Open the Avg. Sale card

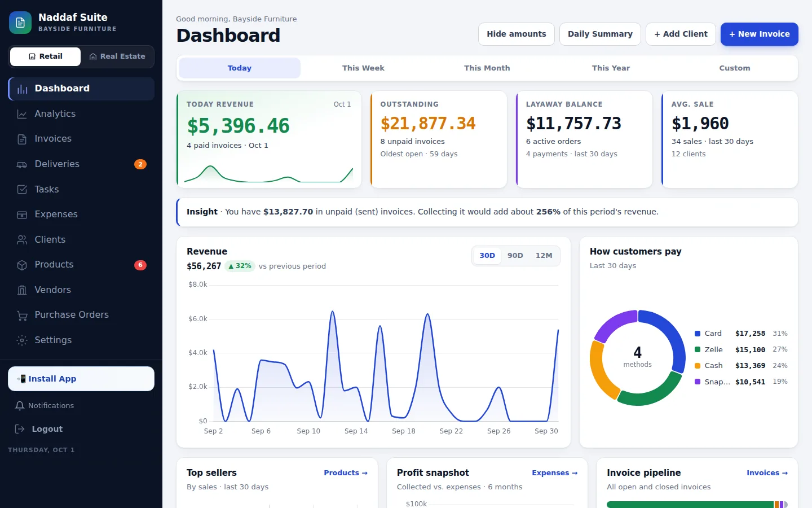(x=730, y=139)
